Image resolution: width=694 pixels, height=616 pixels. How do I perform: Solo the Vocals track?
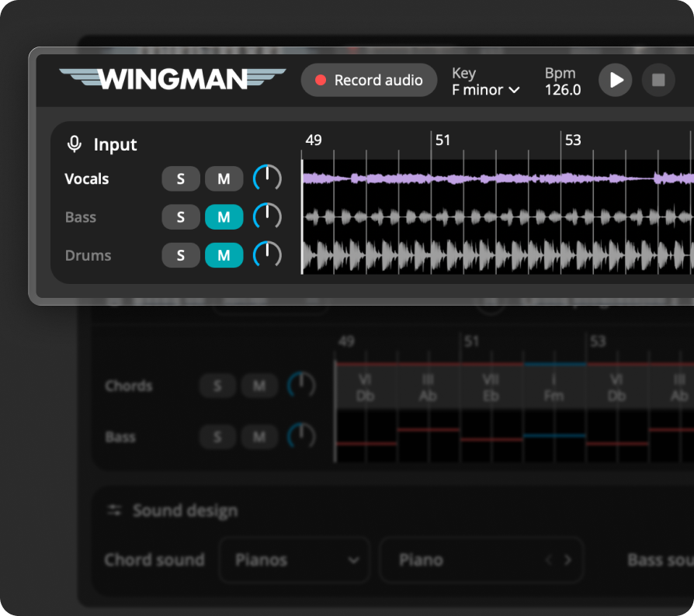tap(181, 179)
